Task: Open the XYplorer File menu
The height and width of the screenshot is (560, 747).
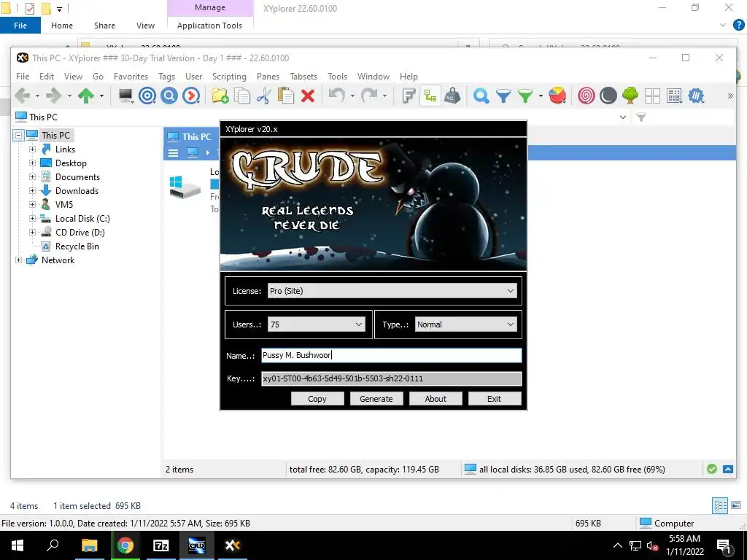Action: 23,76
